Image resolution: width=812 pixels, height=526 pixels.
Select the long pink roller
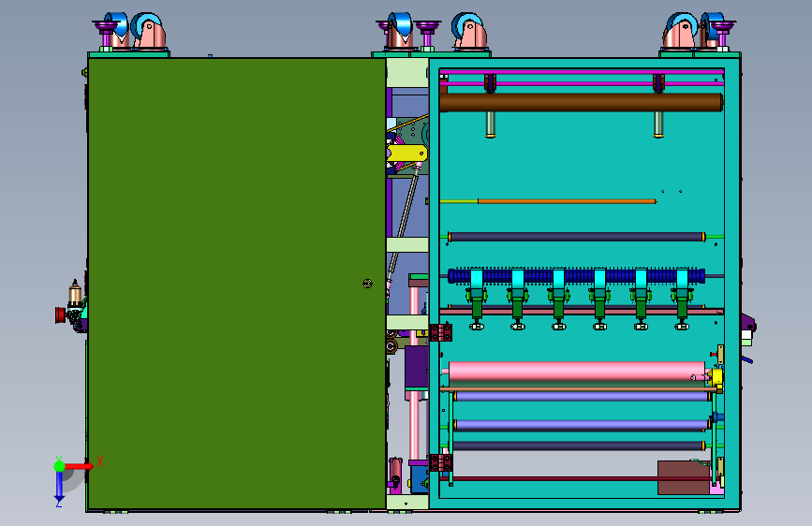(576, 371)
